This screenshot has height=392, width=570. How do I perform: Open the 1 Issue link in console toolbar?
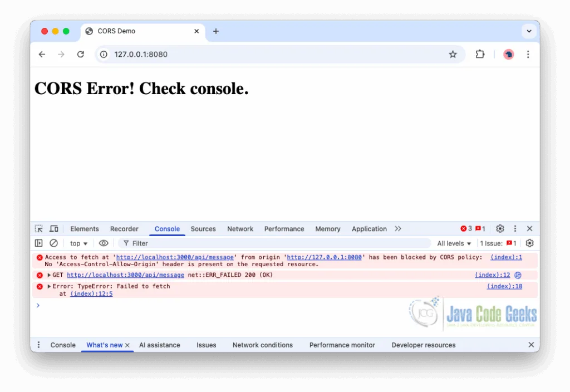pos(498,243)
